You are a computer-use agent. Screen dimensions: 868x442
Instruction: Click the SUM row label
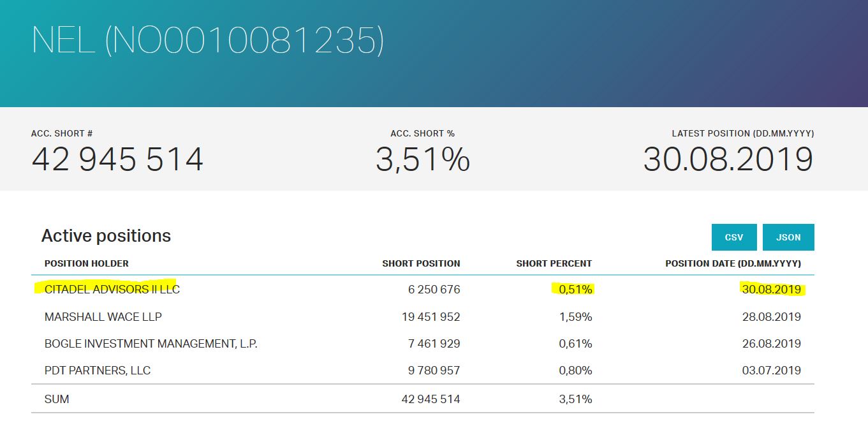coord(57,399)
